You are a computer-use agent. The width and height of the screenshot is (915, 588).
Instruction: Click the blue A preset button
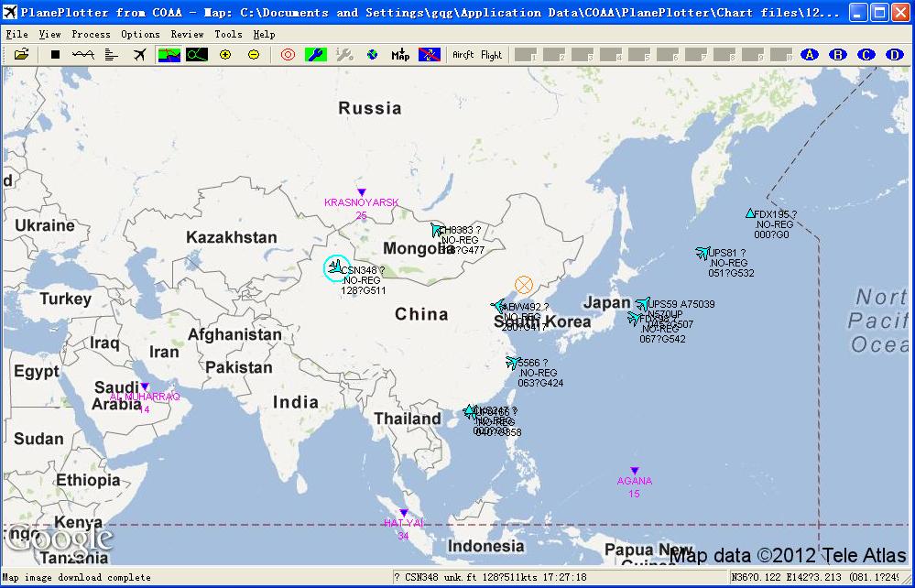point(810,55)
